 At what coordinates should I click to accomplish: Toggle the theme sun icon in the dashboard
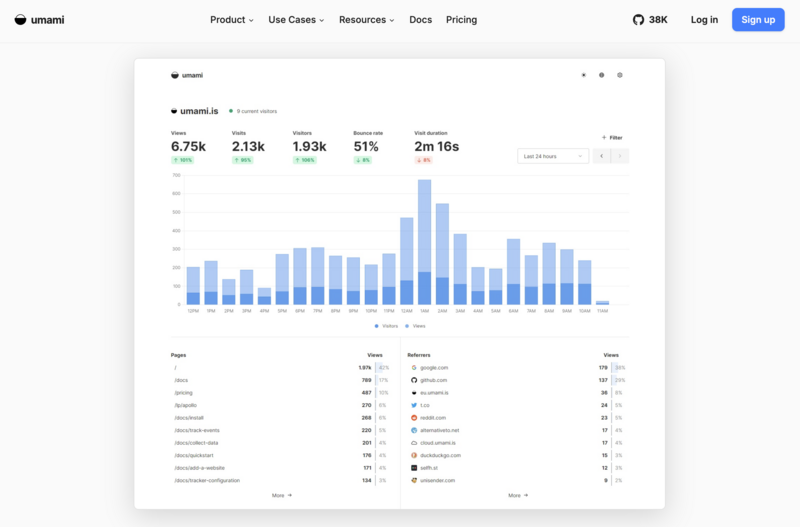(x=584, y=75)
